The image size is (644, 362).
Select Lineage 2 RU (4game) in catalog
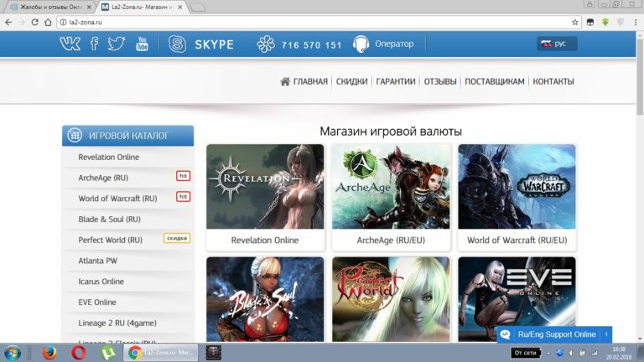pos(117,323)
